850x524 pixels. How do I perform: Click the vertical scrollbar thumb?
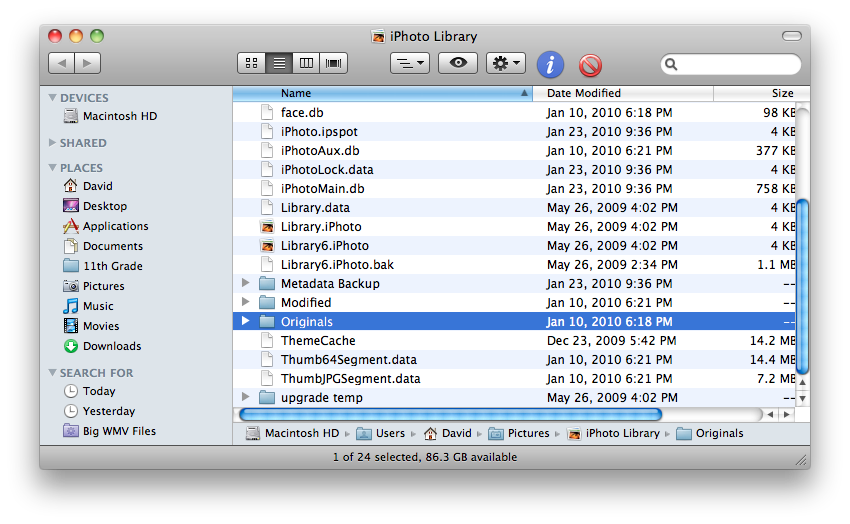pos(803,287)
